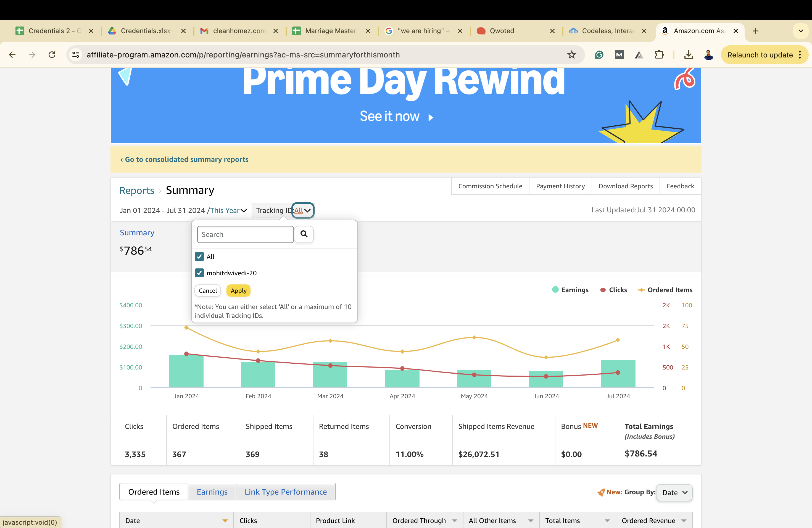The image size is (812, 528).
Task: Click the Clicks column header
Action: 271,521
